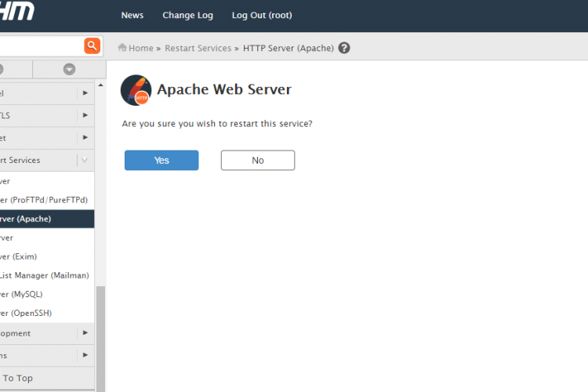The height and width of the screenshot is (392, 588).
Task: Click Log Out (root)
Action: click(x=262, y=16)
